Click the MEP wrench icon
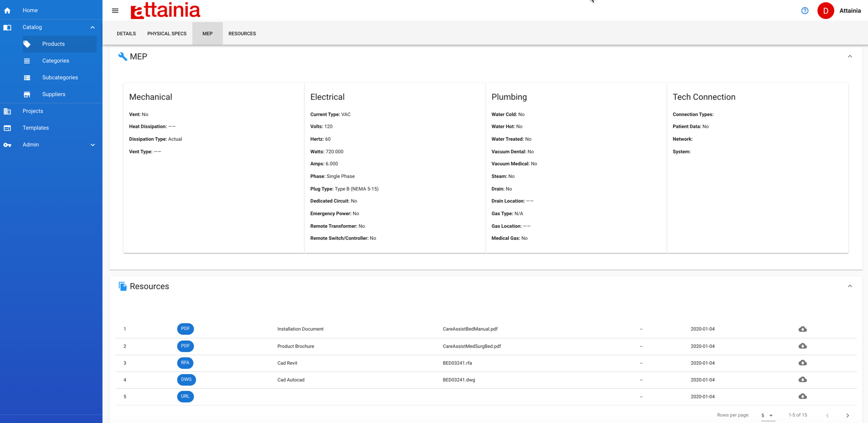 [122, 57]
